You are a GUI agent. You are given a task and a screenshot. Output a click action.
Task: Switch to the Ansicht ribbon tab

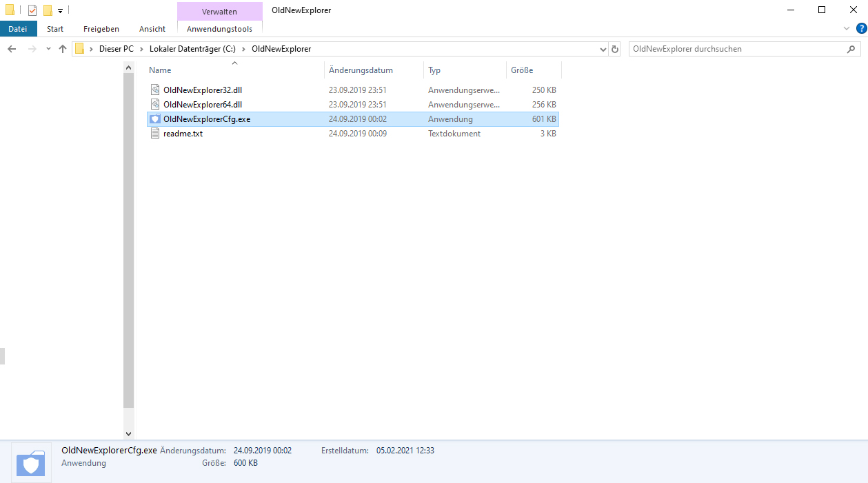click(152, 29)
